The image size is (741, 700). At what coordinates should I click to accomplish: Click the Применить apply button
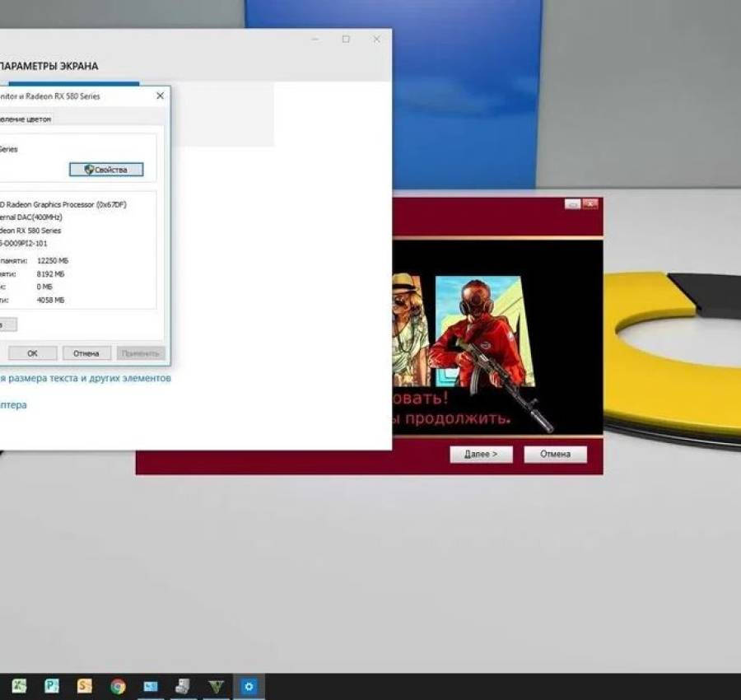(x=141, y=353)
